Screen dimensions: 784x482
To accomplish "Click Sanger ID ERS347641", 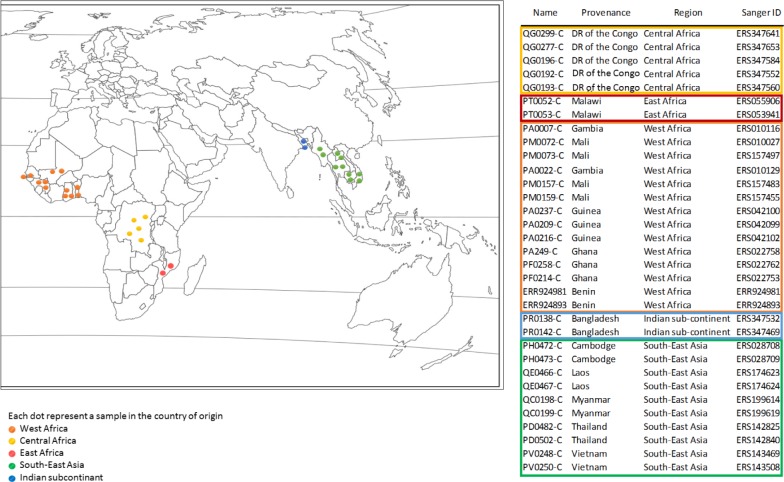I will 758,34.
